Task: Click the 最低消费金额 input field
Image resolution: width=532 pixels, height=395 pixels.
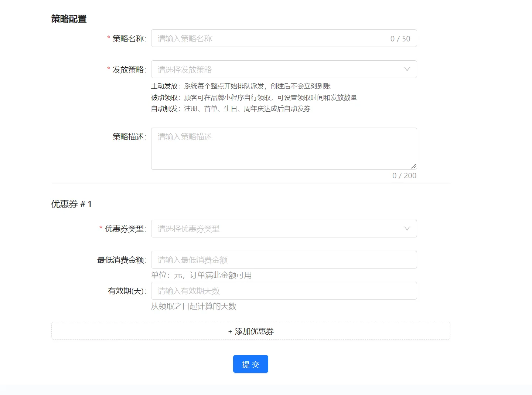Action: point(284,260)
